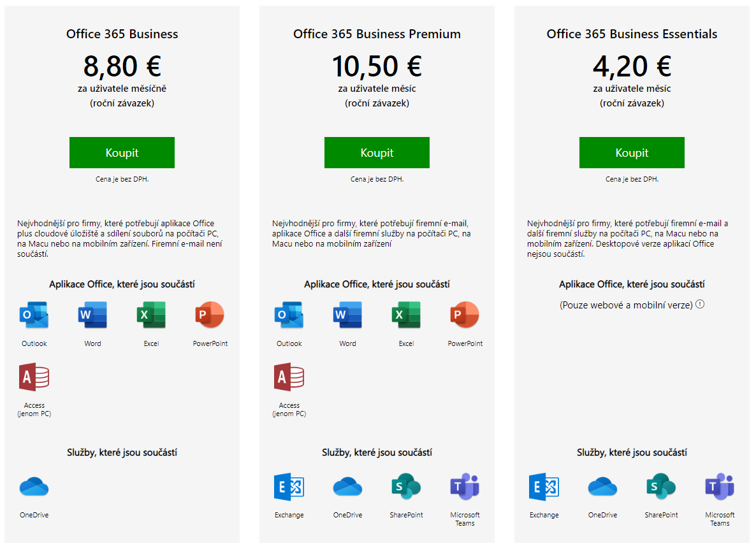Image resolution: width=756 pixels, height=548 pixels.
Task: Open SharePoint under Business Essentials services
Action: tap(661, 486)
